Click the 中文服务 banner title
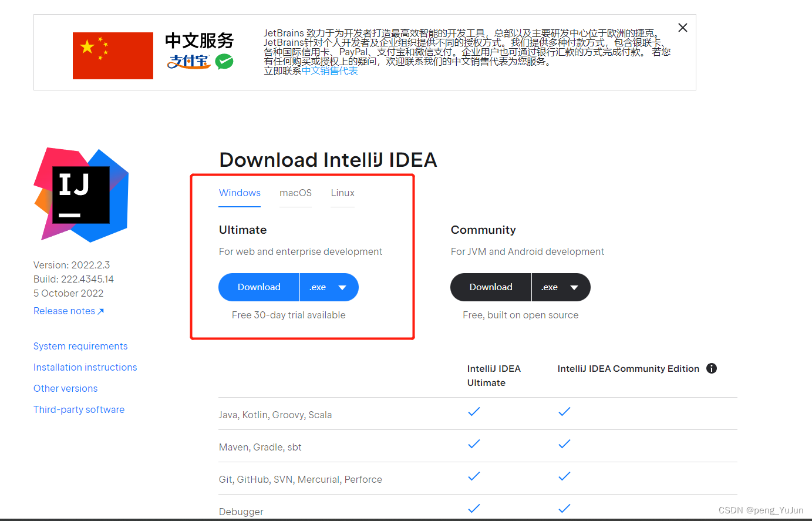This screenshot has height=521, width=812. (x=200, y=41)
